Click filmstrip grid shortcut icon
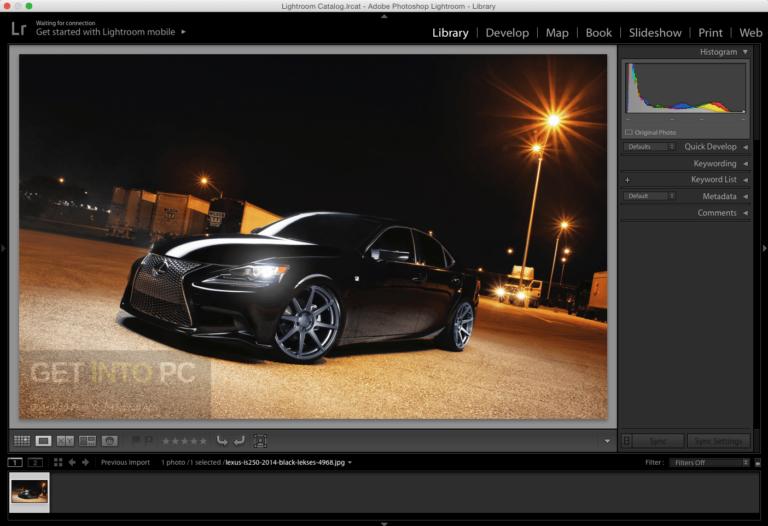The height and width of the screenshot is (526, 768). tap(58, 462)
